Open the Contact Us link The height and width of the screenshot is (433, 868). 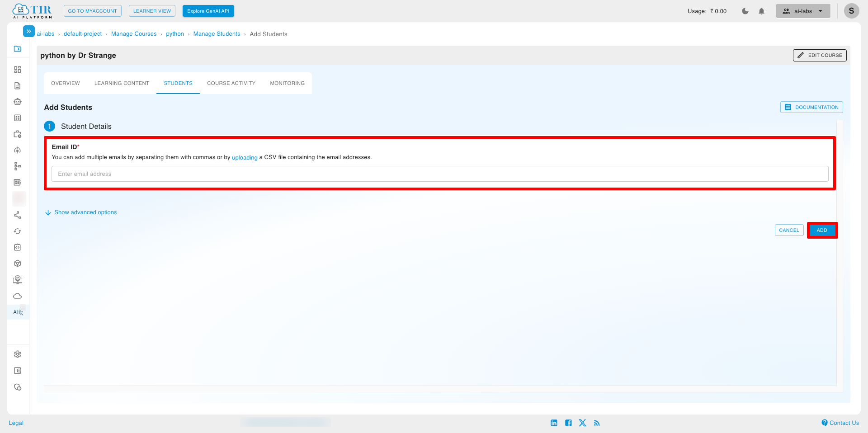tap(840, 423)
